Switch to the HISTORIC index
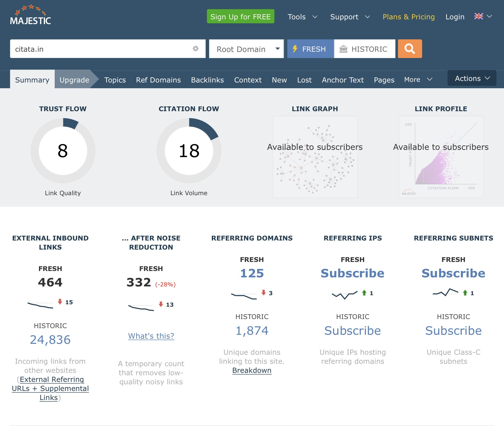Viewport: 504px width, 426px height. click(x=365, y=49)
